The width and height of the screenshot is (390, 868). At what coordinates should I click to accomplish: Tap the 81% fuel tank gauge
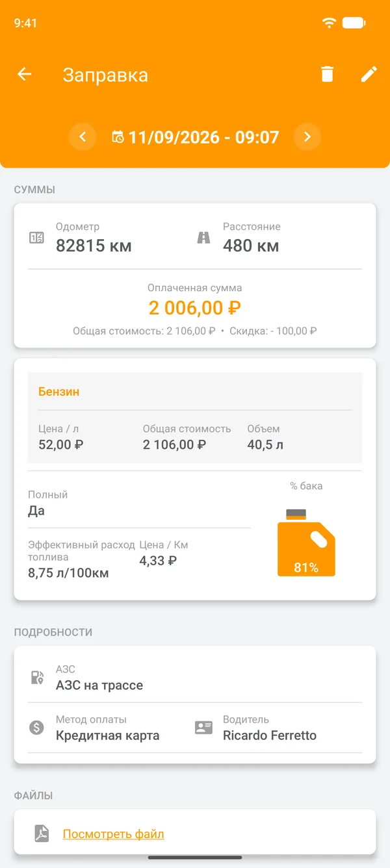(x=306, y=542)
